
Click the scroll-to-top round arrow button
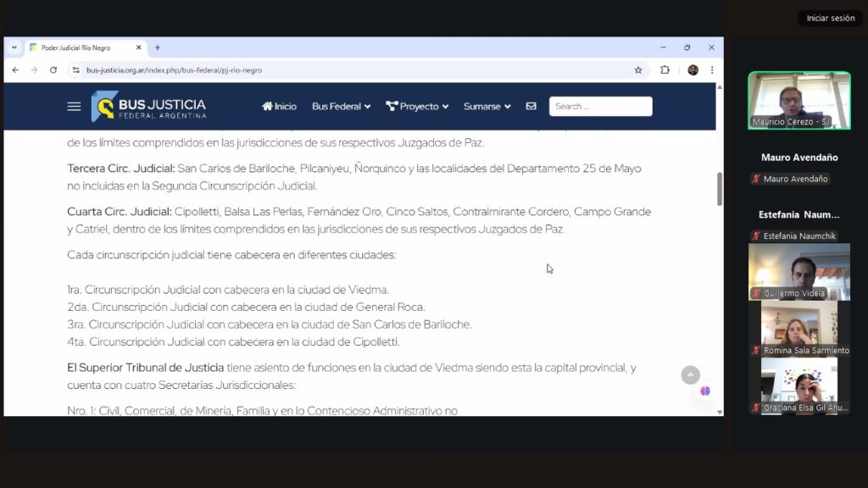click(691, 374)
